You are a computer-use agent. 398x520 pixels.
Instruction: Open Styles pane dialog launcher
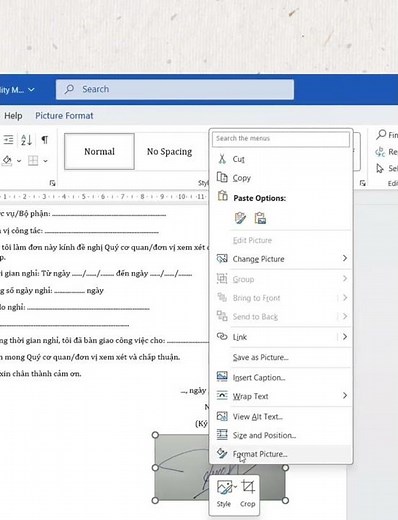click(363, 183)
